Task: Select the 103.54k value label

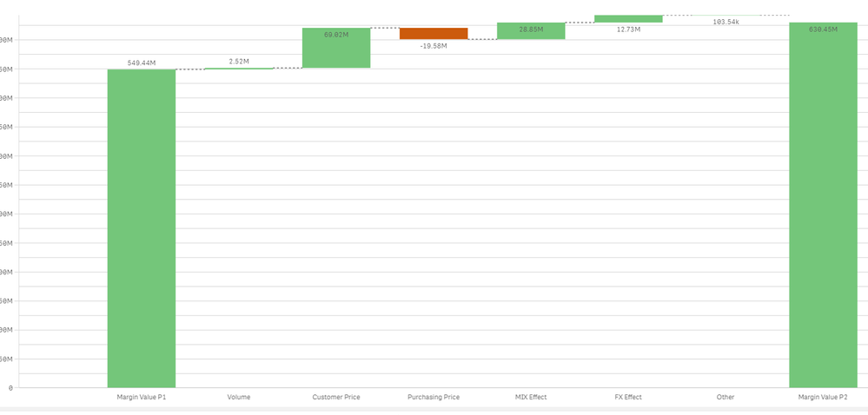Action: [726, 22]
